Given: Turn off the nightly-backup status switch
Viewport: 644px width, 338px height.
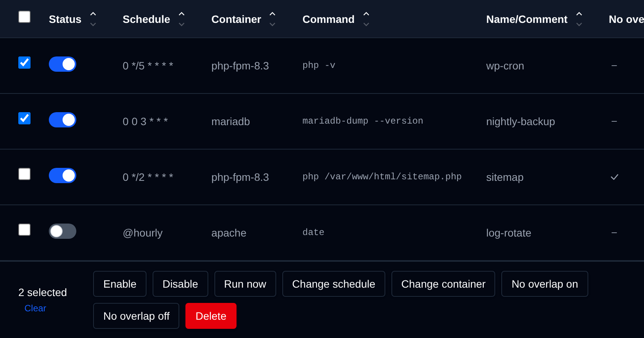Looking at the screenshot, I should pos(63,120).
